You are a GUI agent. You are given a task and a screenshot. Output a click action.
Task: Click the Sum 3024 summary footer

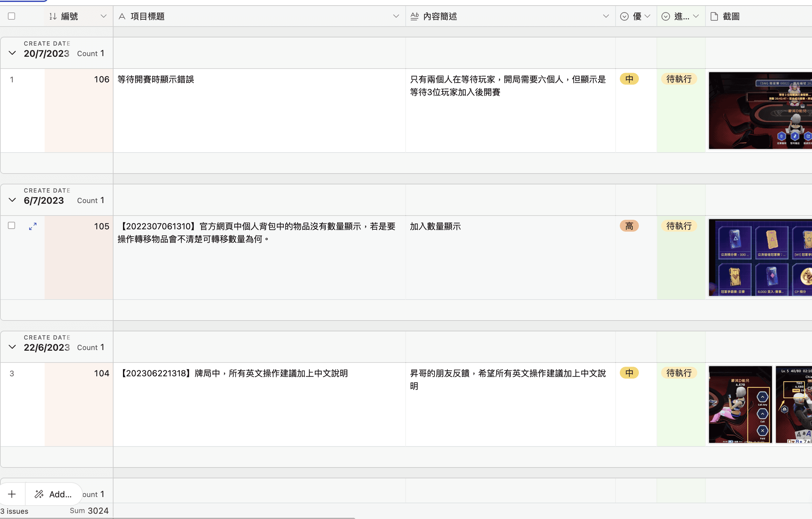[89, 510]
